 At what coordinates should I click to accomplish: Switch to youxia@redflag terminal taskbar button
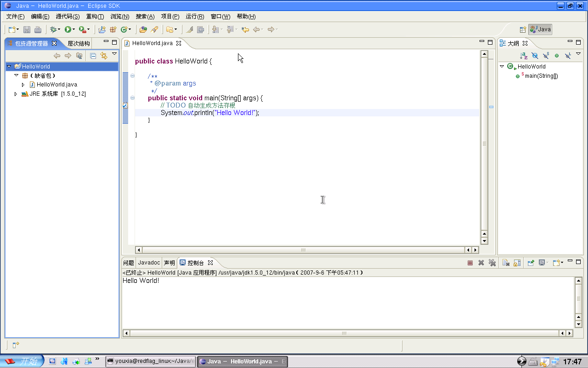point(151,362)
